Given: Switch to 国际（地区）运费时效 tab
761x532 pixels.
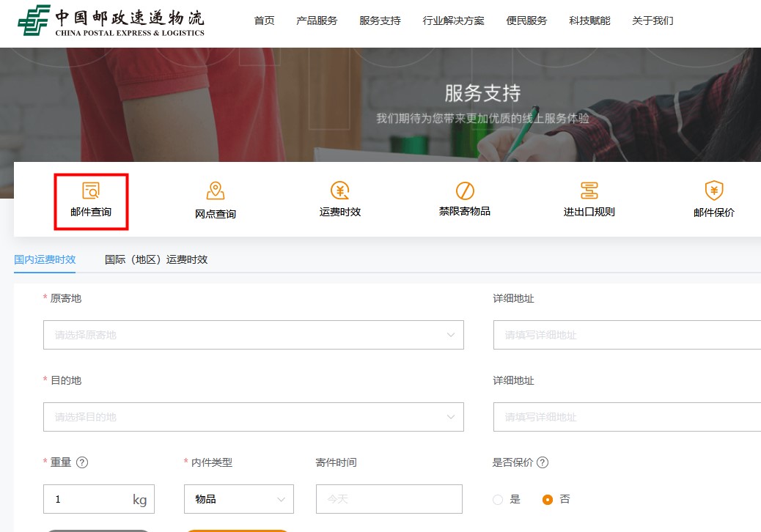Looking at the screenshot, I should pos(156,259).
